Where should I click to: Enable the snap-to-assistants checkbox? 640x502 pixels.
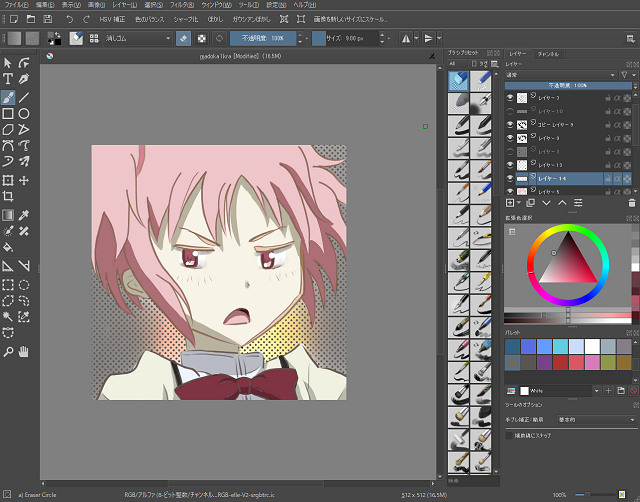click(510, 436)
